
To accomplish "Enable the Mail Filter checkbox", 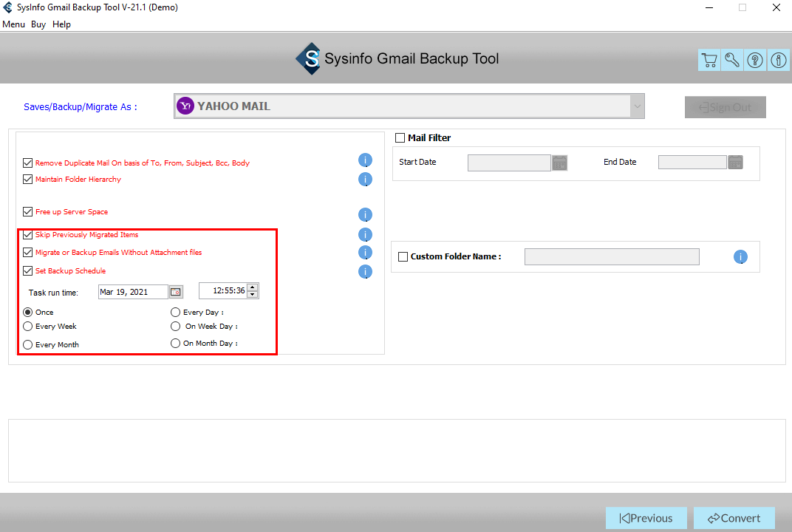I will coord(400,138).
